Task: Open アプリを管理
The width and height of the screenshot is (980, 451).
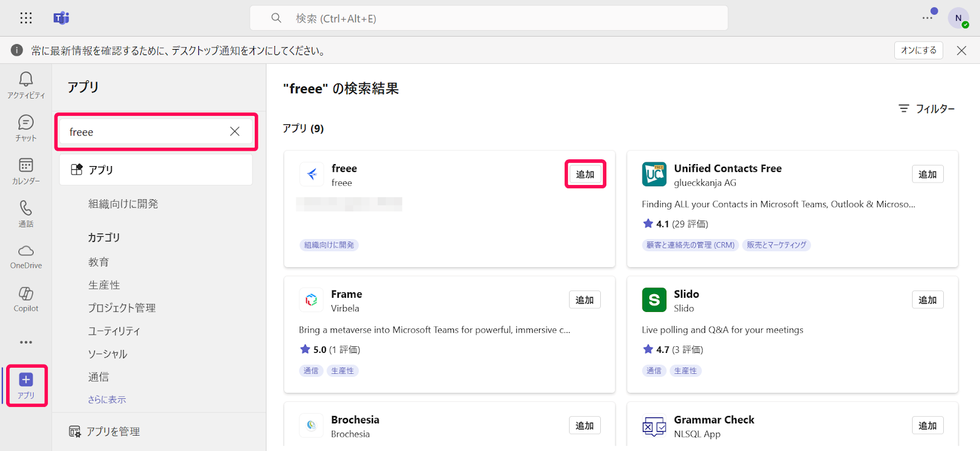Action: coord(105,431)
